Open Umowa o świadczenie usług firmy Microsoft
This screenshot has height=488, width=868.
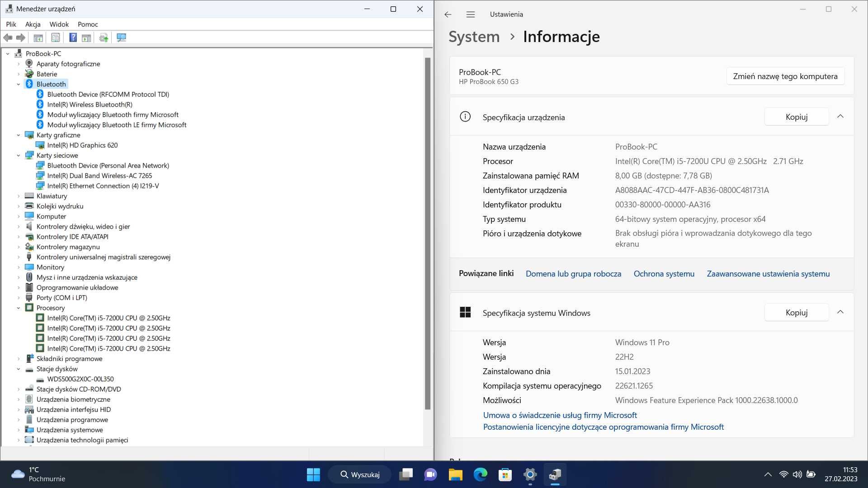[560, 415]
